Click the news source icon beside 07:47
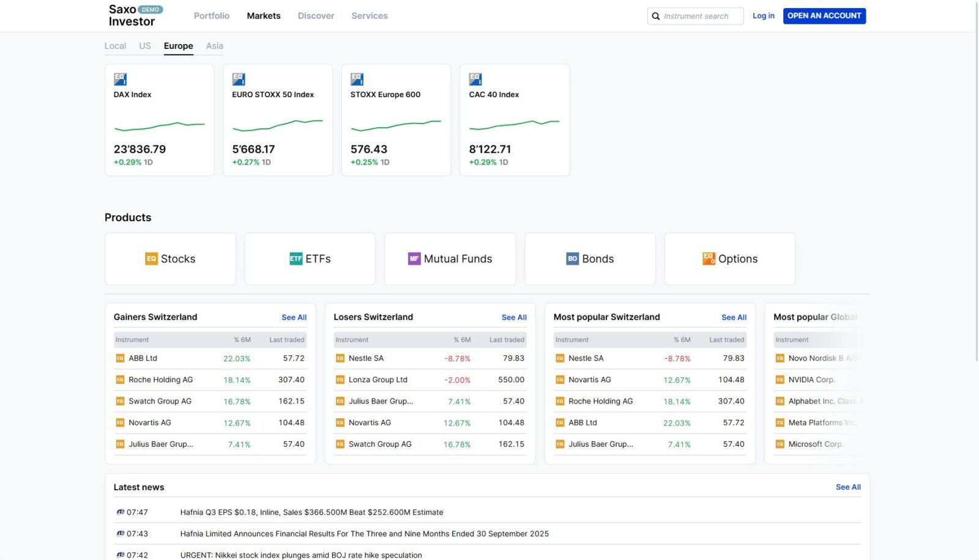 click(x=121, y=512)
